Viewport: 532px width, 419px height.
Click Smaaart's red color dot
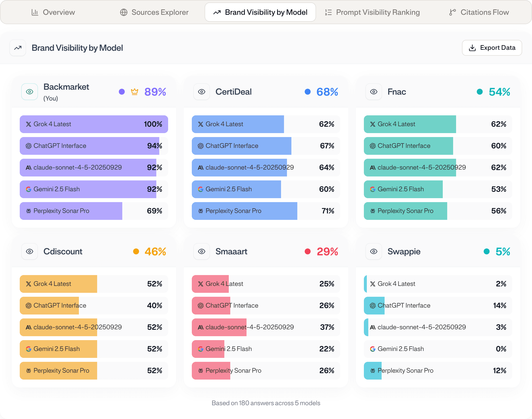pyautogui.click(x=308, y=251)
